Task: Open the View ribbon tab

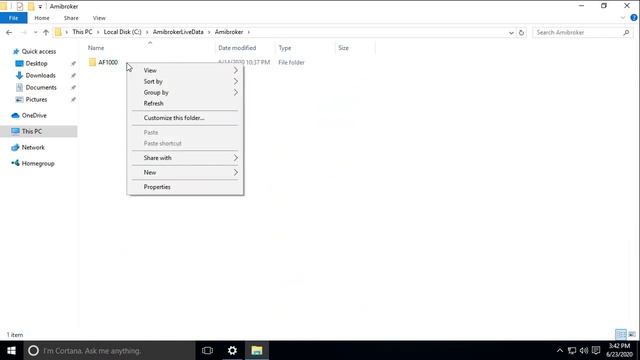Action: [99, 18]
